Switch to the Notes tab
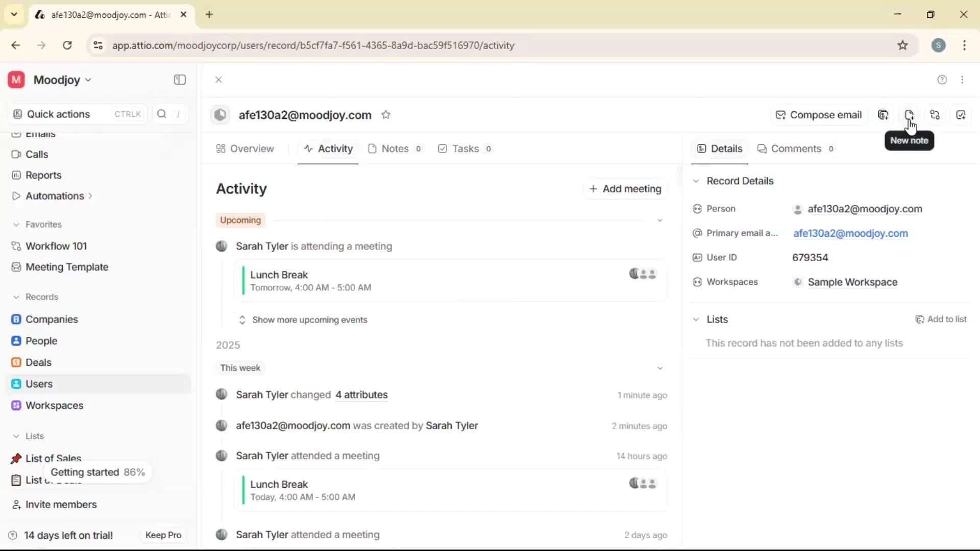980x551 pixels. tap(395, 148)
